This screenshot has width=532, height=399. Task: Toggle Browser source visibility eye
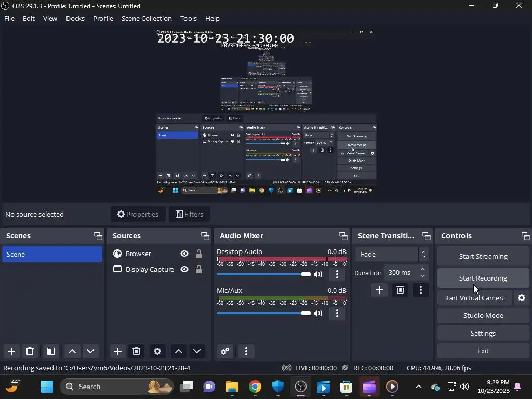pyautogui.click(x=184, y=254)
